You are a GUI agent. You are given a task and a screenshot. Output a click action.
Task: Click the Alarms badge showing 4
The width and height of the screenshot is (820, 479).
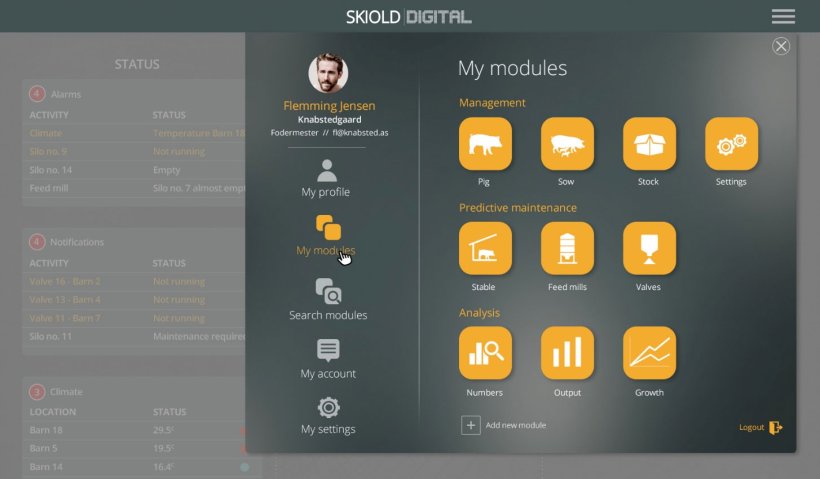click(x=37, y=94)
